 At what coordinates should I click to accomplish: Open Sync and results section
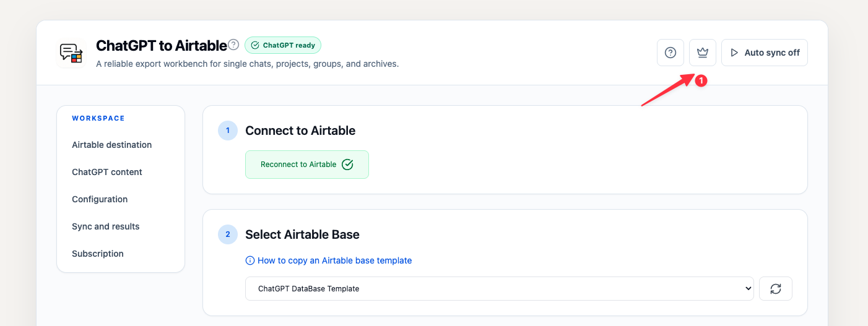(x=106, y=226)
